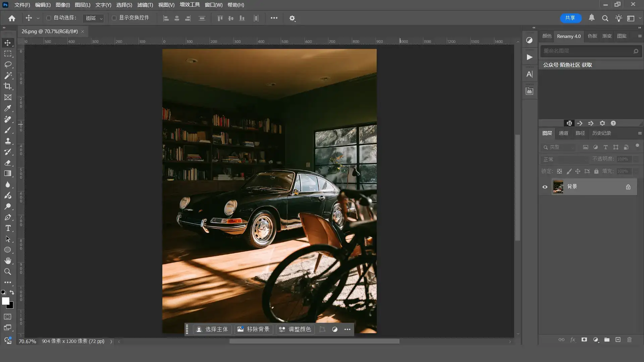This screenshot has width=644, height=362.
Task: Open the 滤镜(T) menu
Action: pos(145,5)
